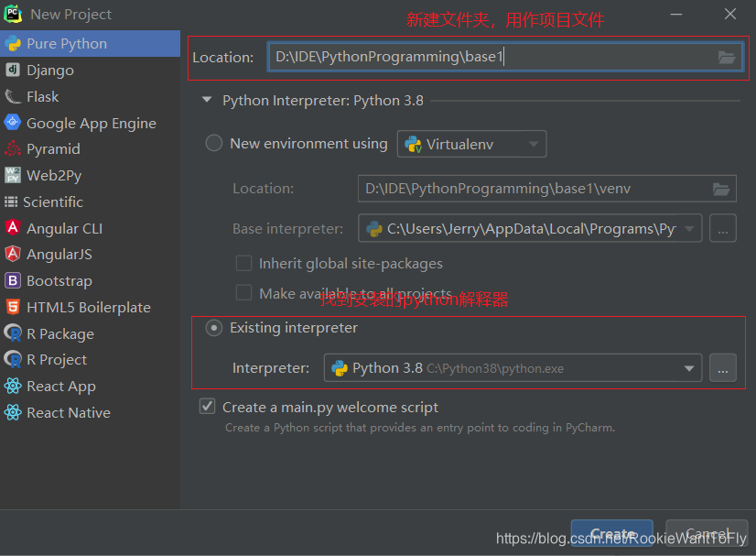Click the venv Location path field

coord(546,188)
